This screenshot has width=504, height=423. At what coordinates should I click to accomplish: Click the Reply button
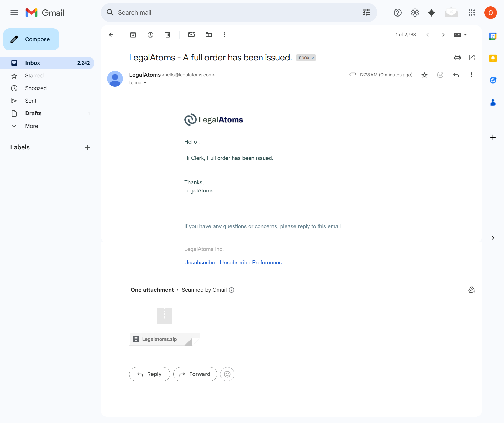[149, 374]
